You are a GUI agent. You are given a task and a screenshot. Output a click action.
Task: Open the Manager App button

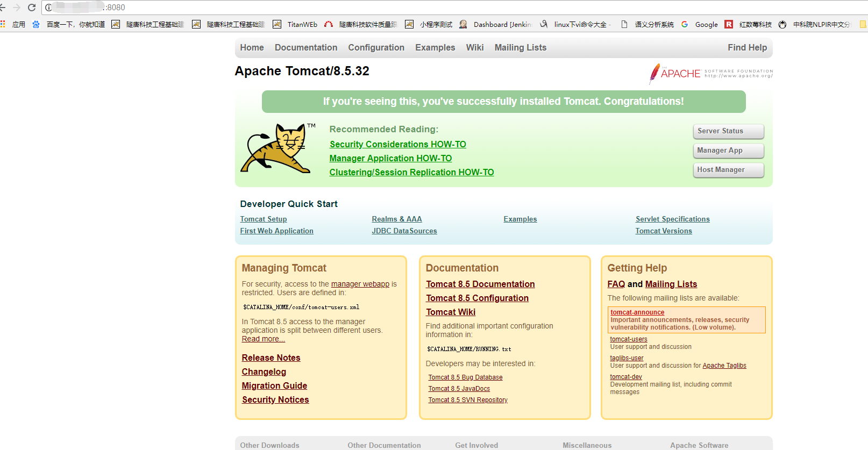click(729, 151)
